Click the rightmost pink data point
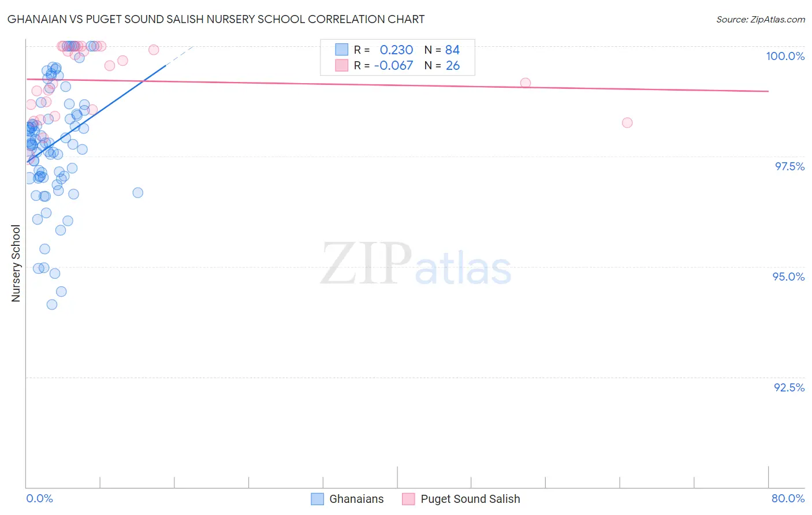The image size is (812, 515). coord(627,122)
